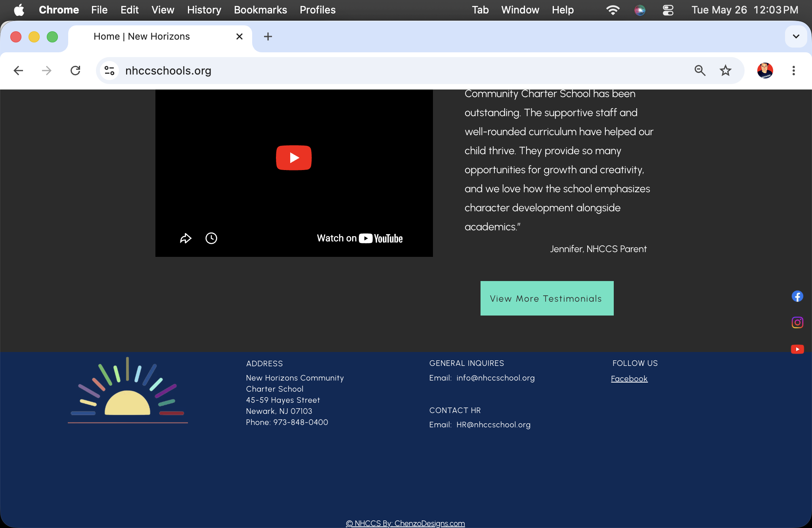Open Siri from the menu bar
Screen dimensions: 812x528
(x=640, y=10)
